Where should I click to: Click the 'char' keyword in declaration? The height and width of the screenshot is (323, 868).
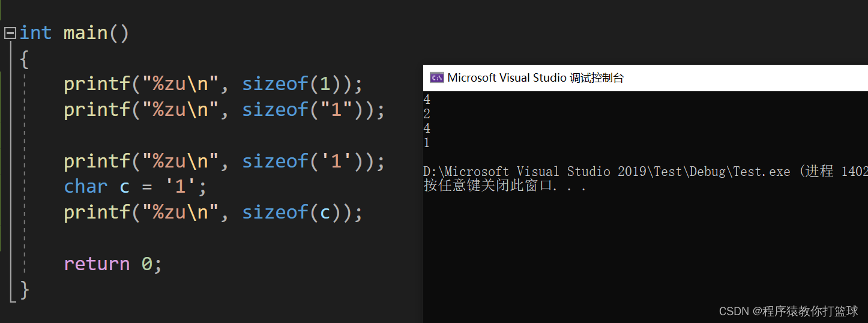[x=86, y=187]
